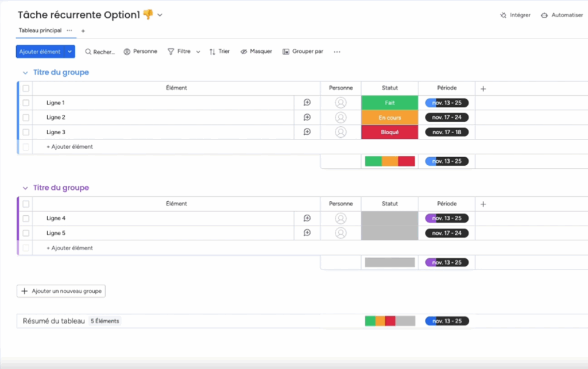Screen dimensions: 588x369
Task: Add a column in the second group
Action: (x=483, y=204)
